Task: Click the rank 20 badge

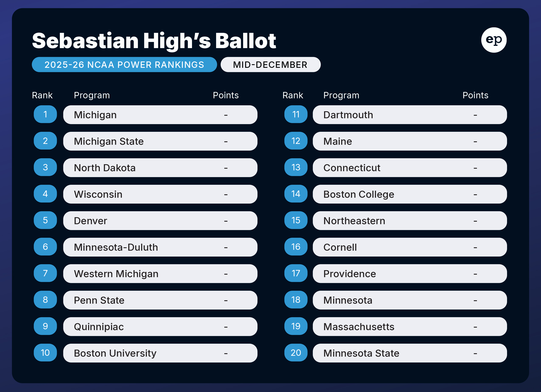Action: pyautogui.click(x=296, y=352)
